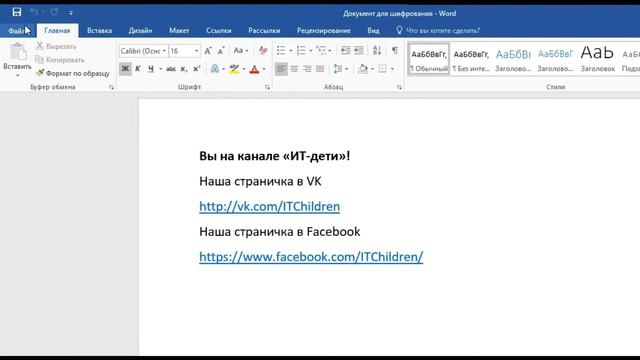Image resolution: width=640 pixels, height=360 pixels.
Task: Click Копировать (copy) in clipboard group
Action: point(60,60)
